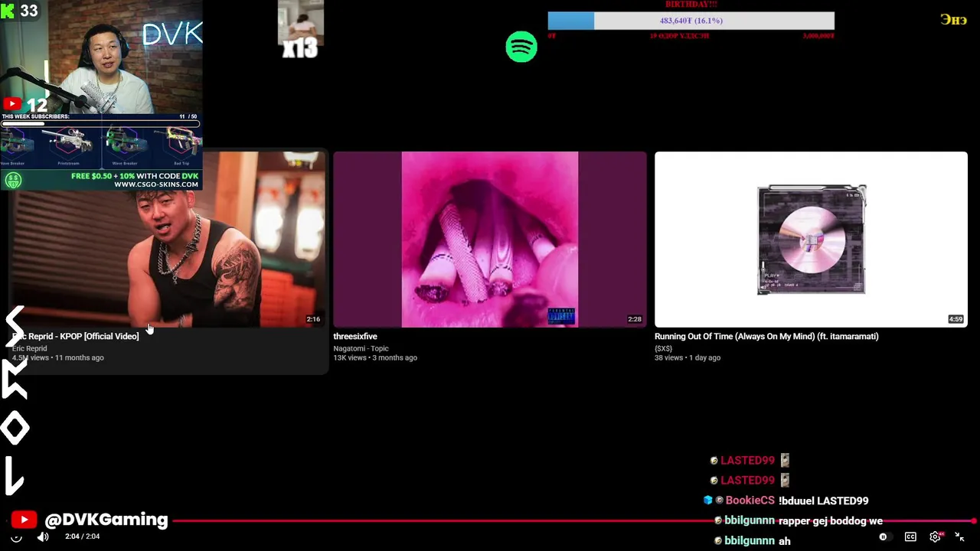Click the webcam overlay of the streamer
The image size is (980, 551).
click(x=101, y=57)
